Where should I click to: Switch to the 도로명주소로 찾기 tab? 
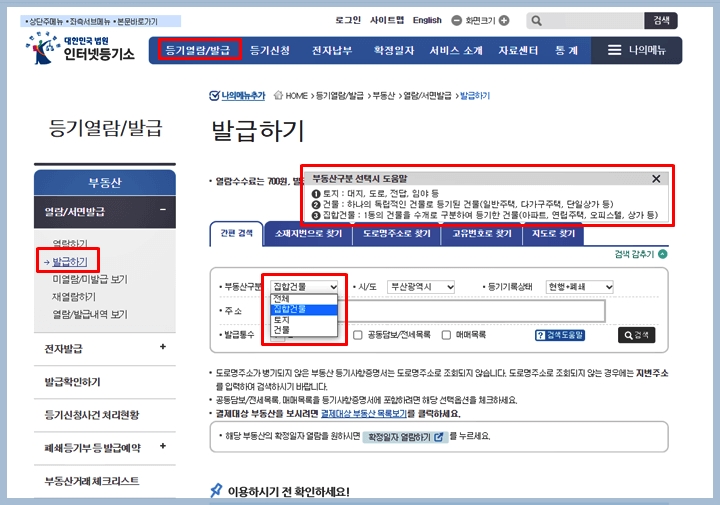tap(397, 234)
